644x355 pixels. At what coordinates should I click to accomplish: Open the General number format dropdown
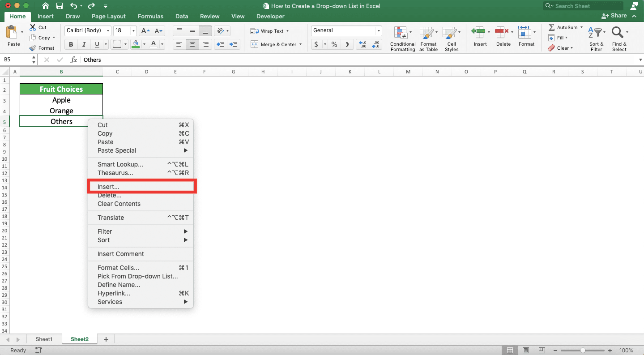click(379, 31)
